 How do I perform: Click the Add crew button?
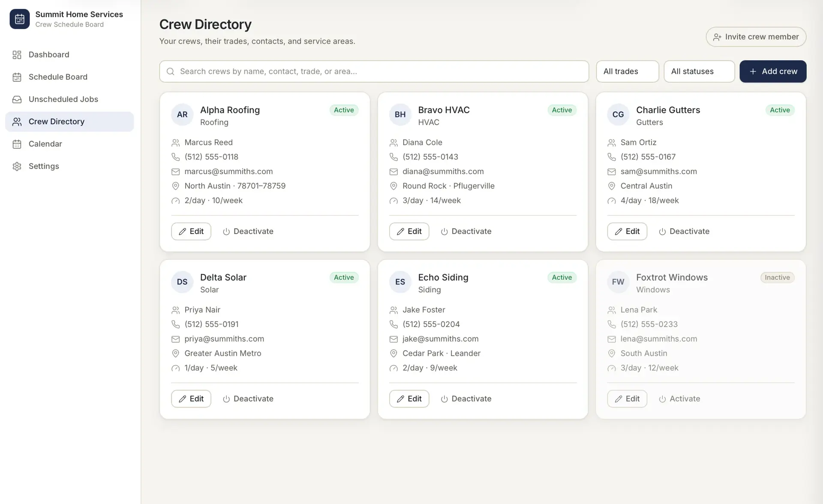pyautogui.click(x=773, y=71)
